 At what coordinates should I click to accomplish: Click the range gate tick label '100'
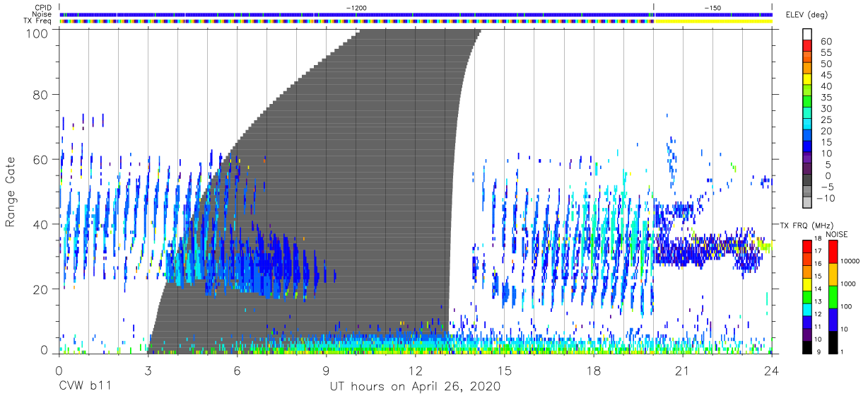(x=37, y=33)
